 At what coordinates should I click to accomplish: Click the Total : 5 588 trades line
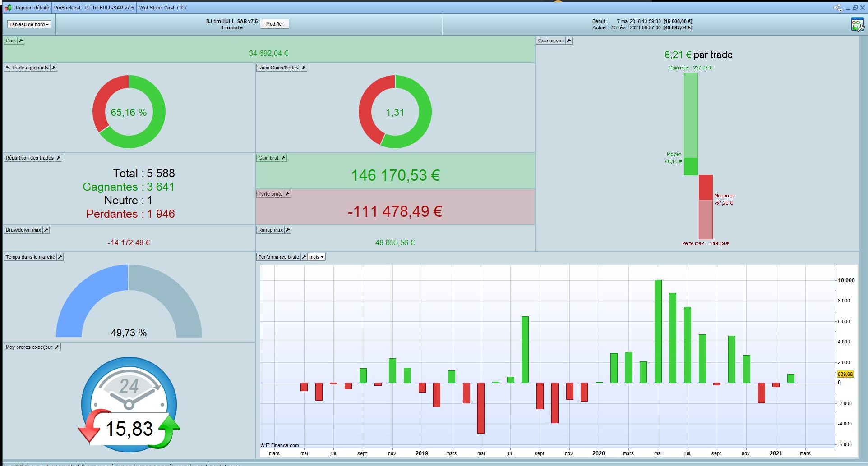(x=144, y=173)
